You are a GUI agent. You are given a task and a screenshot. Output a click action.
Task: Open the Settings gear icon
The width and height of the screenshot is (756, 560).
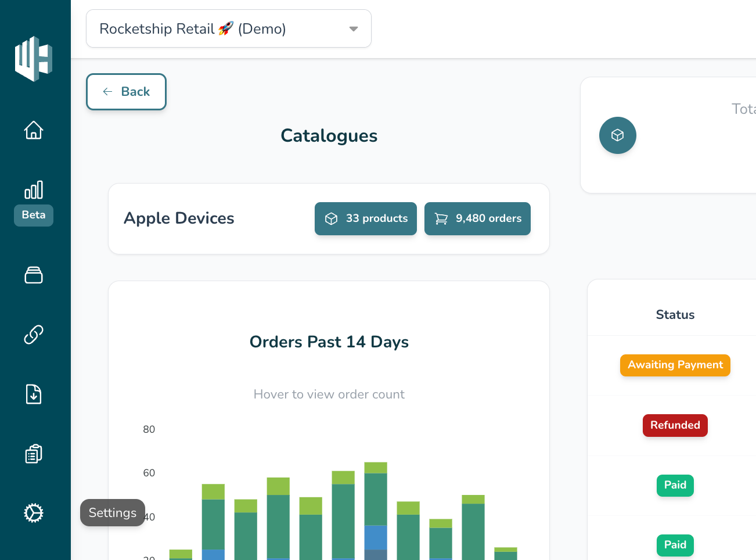[34, 513]
